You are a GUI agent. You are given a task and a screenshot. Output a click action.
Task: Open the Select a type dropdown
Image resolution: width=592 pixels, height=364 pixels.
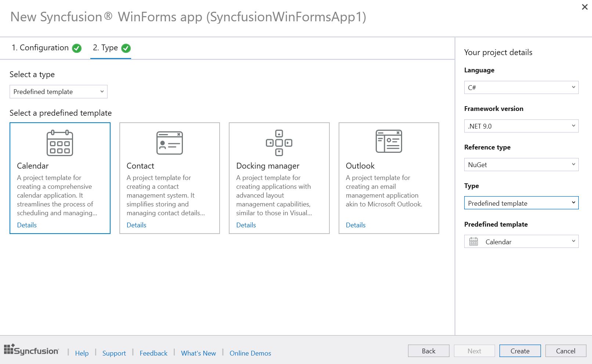coord(58,92)
